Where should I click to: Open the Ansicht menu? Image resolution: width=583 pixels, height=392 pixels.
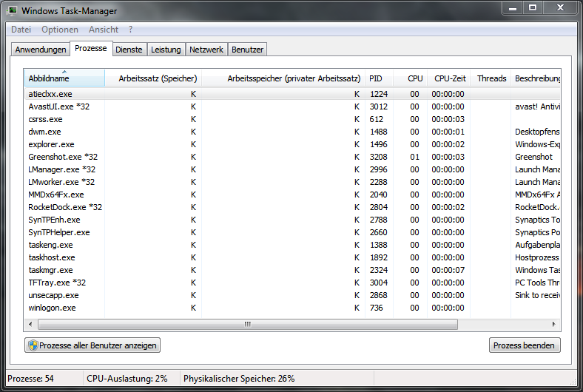click(x=104, y=30)
